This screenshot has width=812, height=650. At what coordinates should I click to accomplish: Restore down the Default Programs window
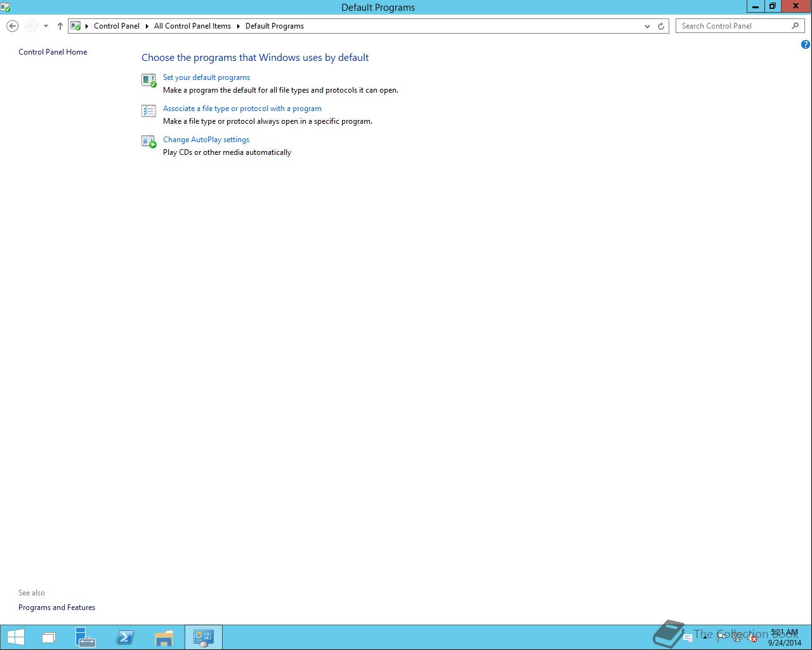[x=772, y=6]
